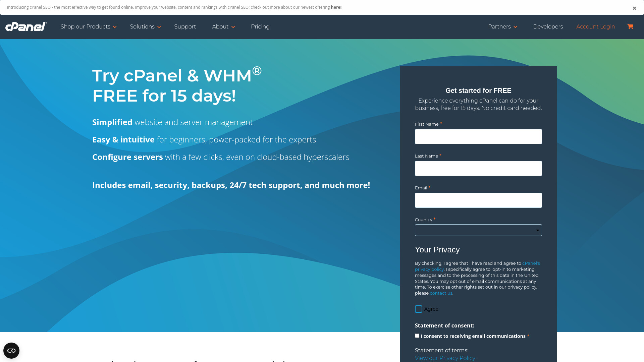Expand the Partners menu
The image size is (644, 362).
[x=502, y=26]
